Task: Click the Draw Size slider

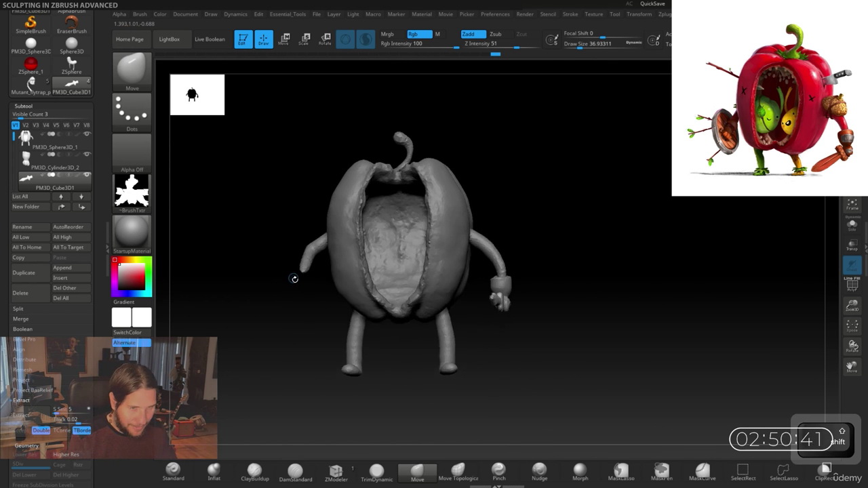Action: 602,44
